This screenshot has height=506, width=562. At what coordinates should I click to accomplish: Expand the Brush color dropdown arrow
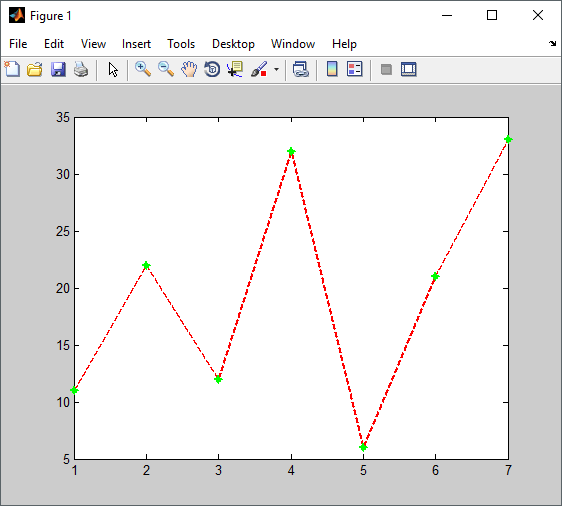click(276, 69)
